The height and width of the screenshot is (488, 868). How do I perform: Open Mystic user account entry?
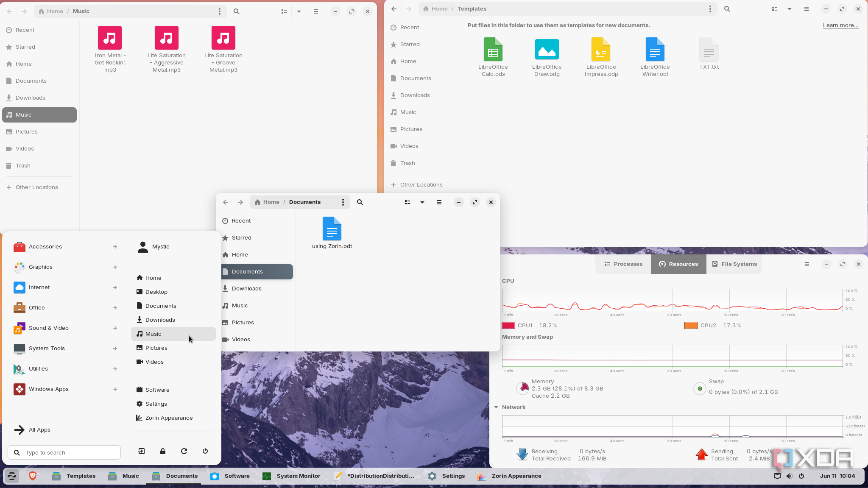[173, 247]
